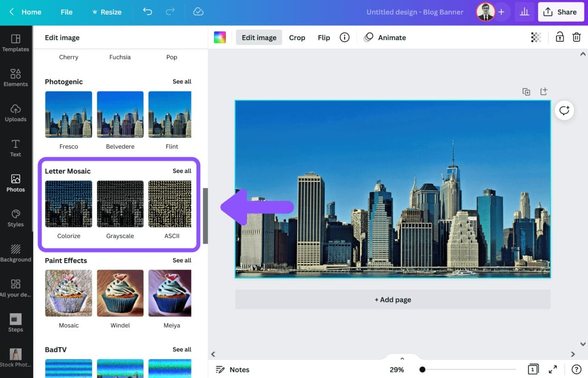Expand Paint Effects with See all
588x378 pixels.
182,260
